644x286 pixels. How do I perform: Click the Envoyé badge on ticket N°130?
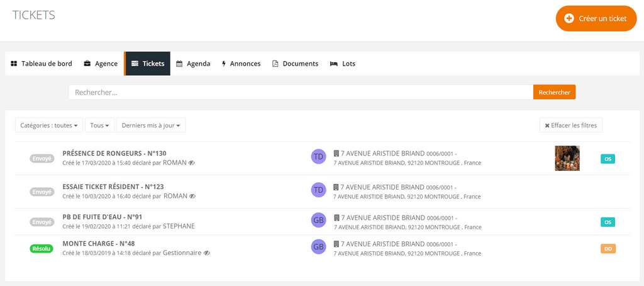pyautogui.click(x=42, y=158)
